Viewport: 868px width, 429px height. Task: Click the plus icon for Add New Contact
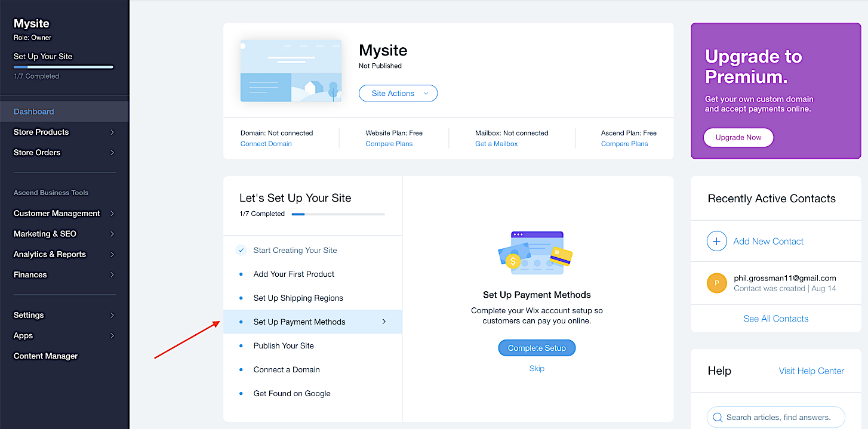click(716, 241)
